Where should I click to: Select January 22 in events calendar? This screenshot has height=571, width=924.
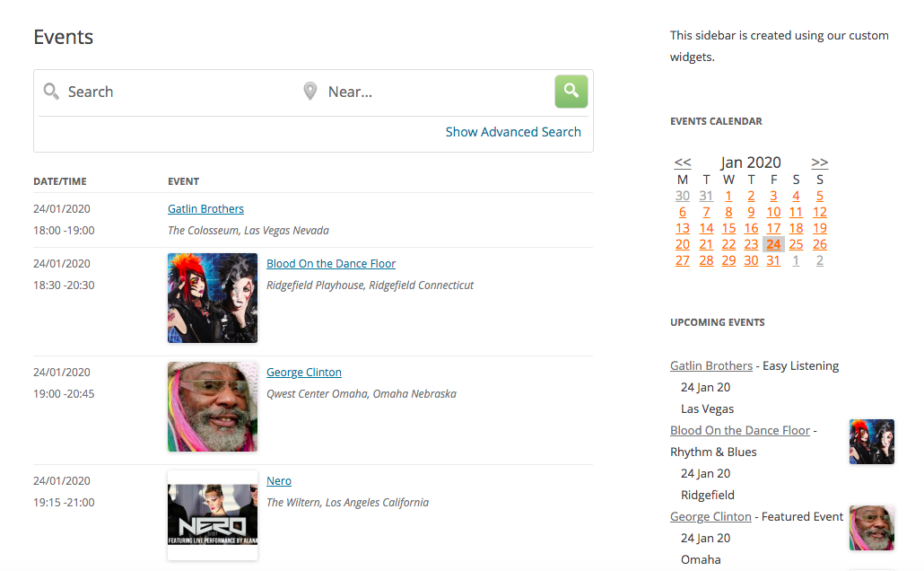point(728,244)
